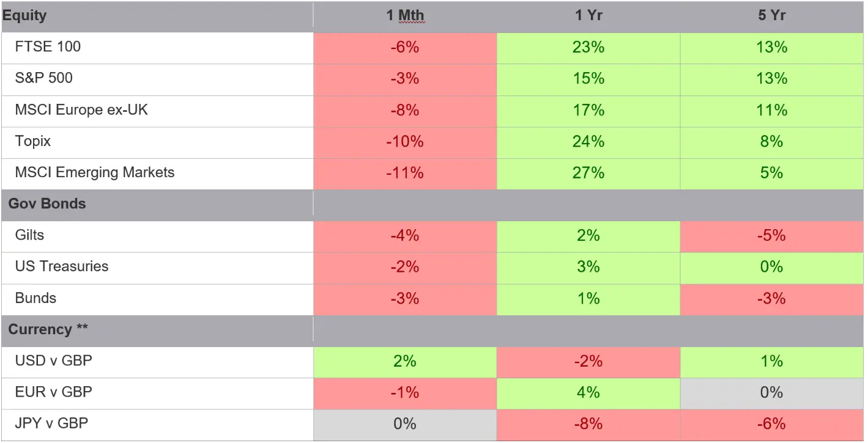Image resolution: width=868 pixels, height=443 pixels.
Task: Select the Equity section header
Action: [x=24, y=16]
